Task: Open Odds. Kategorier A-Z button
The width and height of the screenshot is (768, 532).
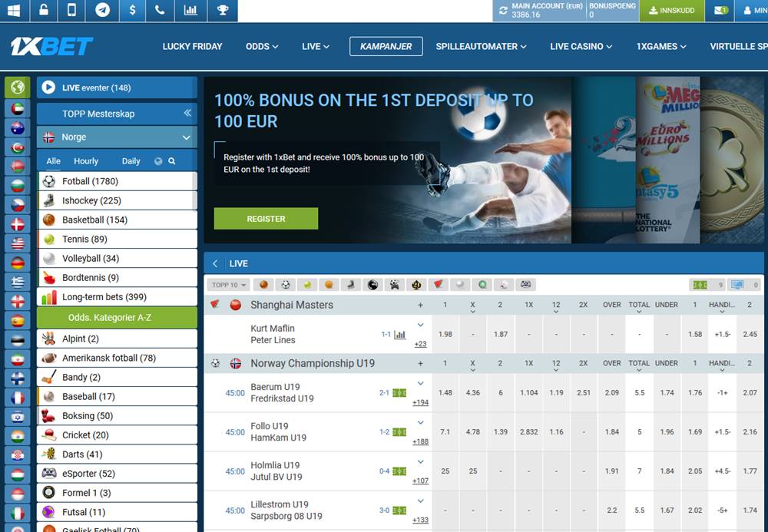Action: (117, 318)
